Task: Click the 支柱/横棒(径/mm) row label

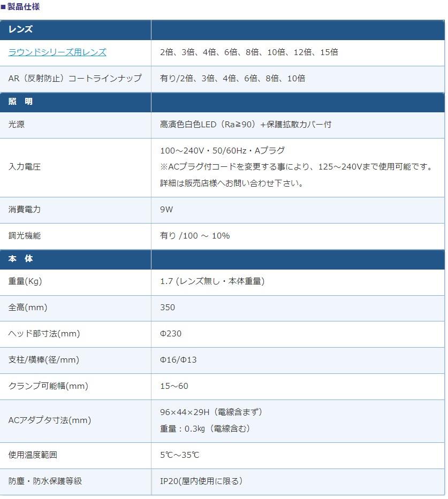Action: [43, 360]
